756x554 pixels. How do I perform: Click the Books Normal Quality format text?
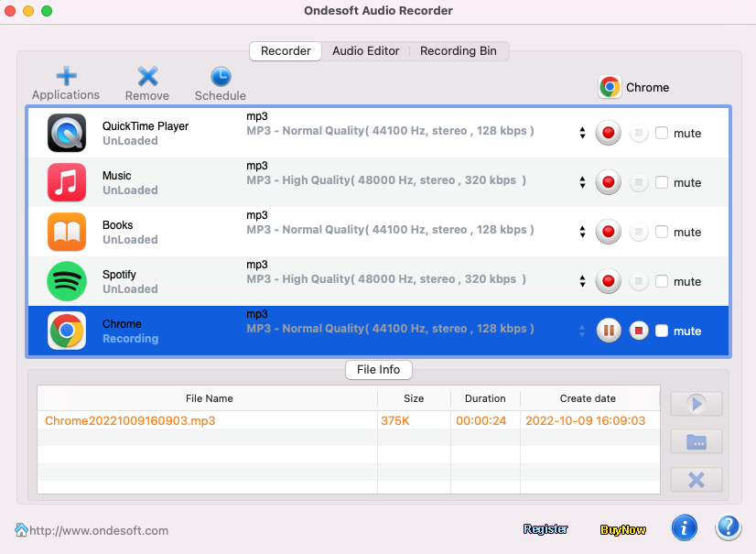pos(390,230)
